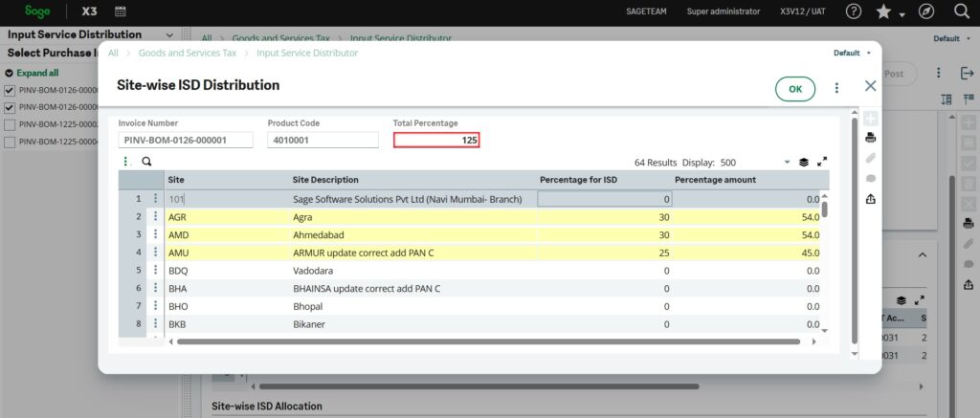This screenshot has height=418, width=980.
Task: Open row actions for the AGR row
Action: (x=156, y=217)
